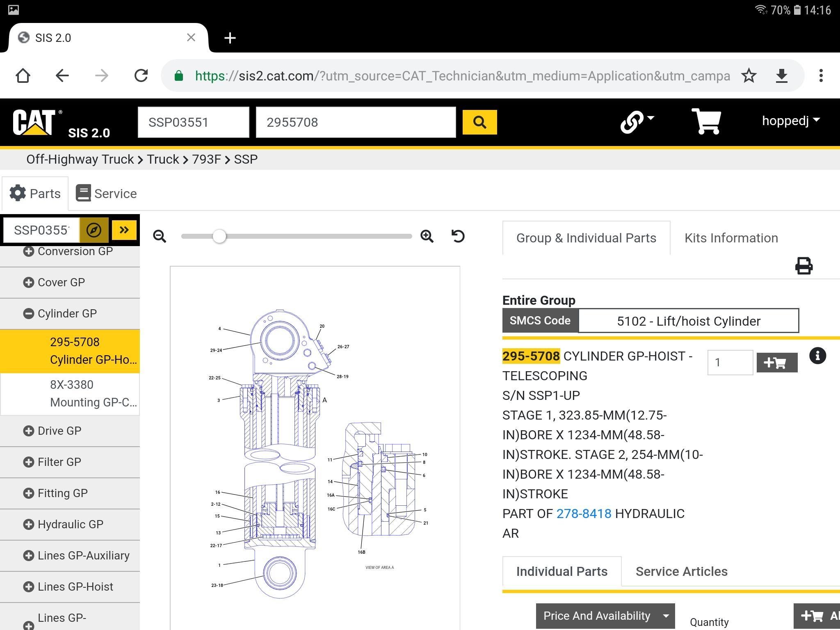Expand the Drive GP tree node
Viewport: 840px width, 630px height.
(x=28, y=431)
